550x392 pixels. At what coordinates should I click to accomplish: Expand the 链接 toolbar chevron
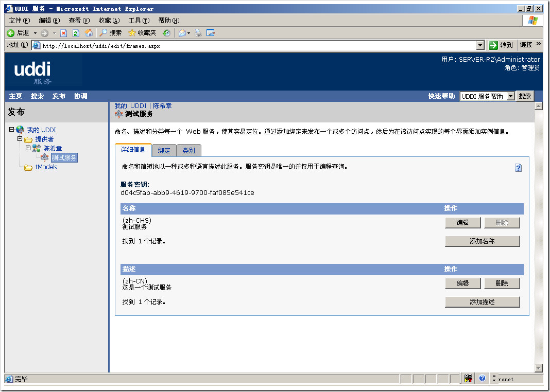click(x=539, y=44)
